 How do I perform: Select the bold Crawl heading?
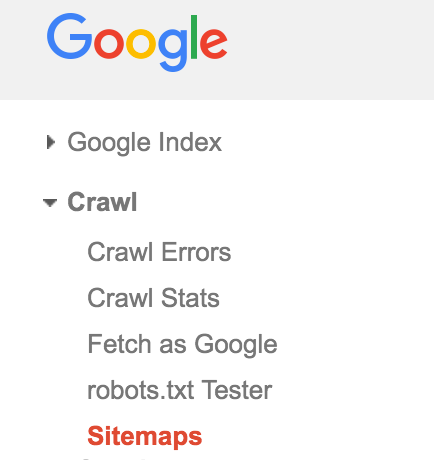pyautogui.click(x=102, y=202)
